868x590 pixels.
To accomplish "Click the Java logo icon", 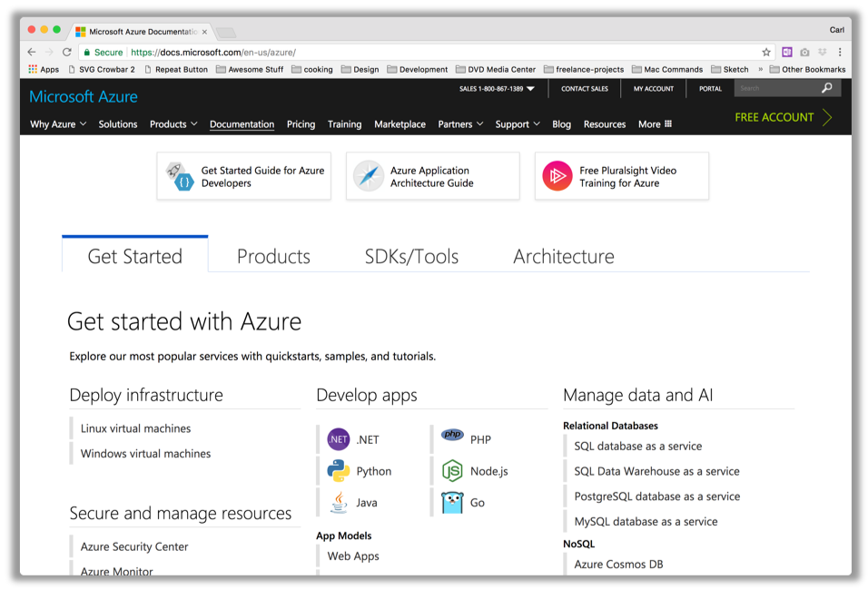I will tap(339, 503).
